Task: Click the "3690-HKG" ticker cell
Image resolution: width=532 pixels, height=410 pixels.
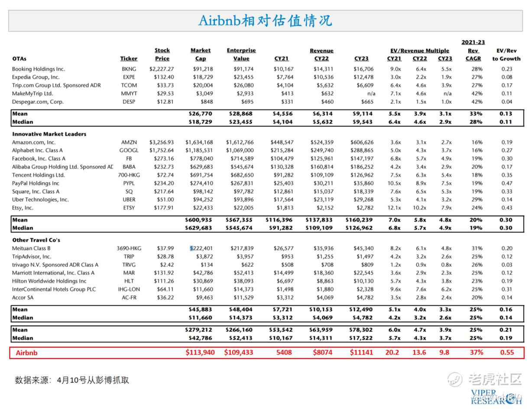Action: 129,249
